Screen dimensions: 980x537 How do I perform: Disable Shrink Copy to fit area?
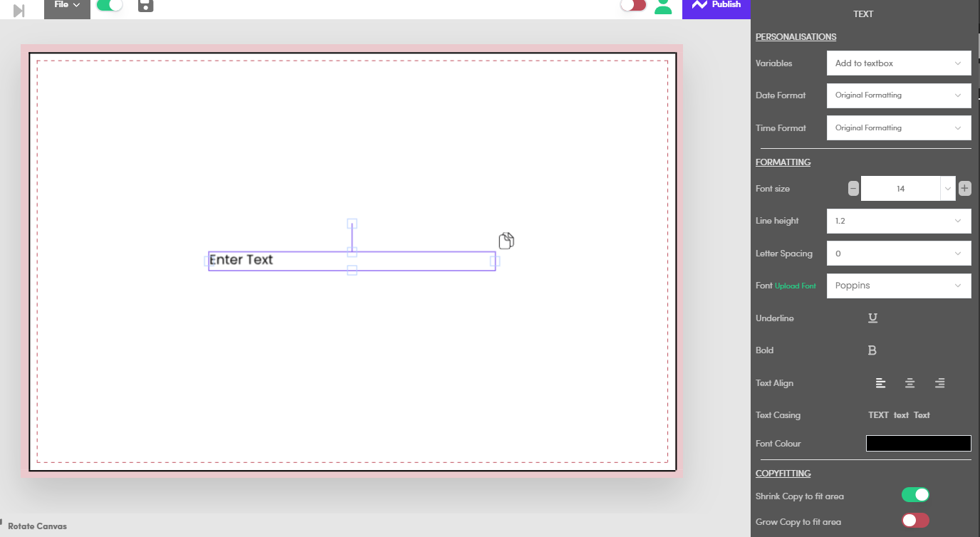915,495
